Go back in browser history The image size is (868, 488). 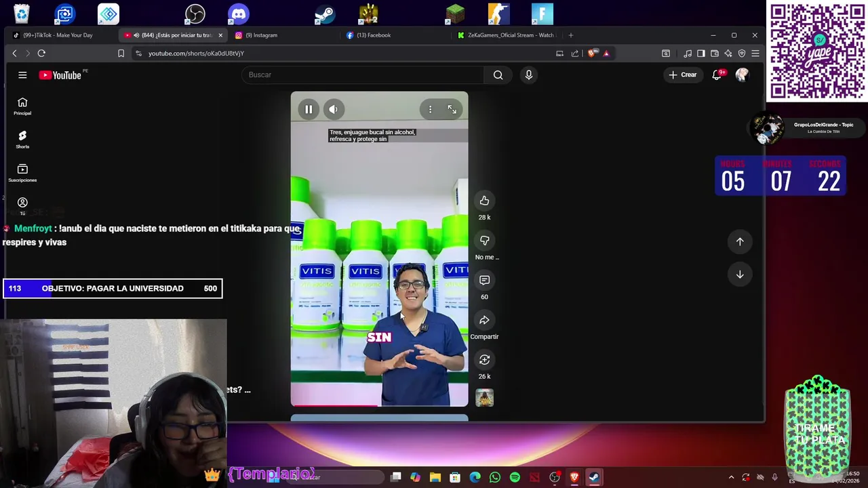14,54
